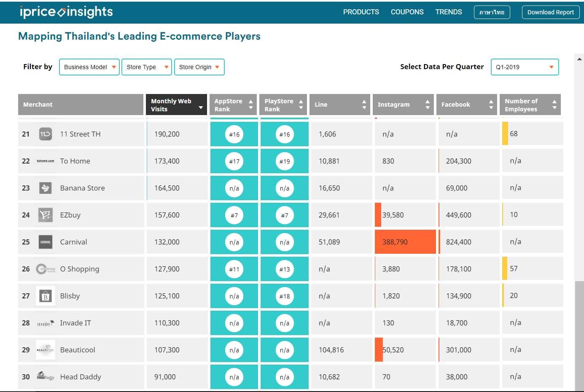Open the Business Model filter dropdown
Image resolution: width=584 pixels, height=392 pixels.
click(89, 67)
